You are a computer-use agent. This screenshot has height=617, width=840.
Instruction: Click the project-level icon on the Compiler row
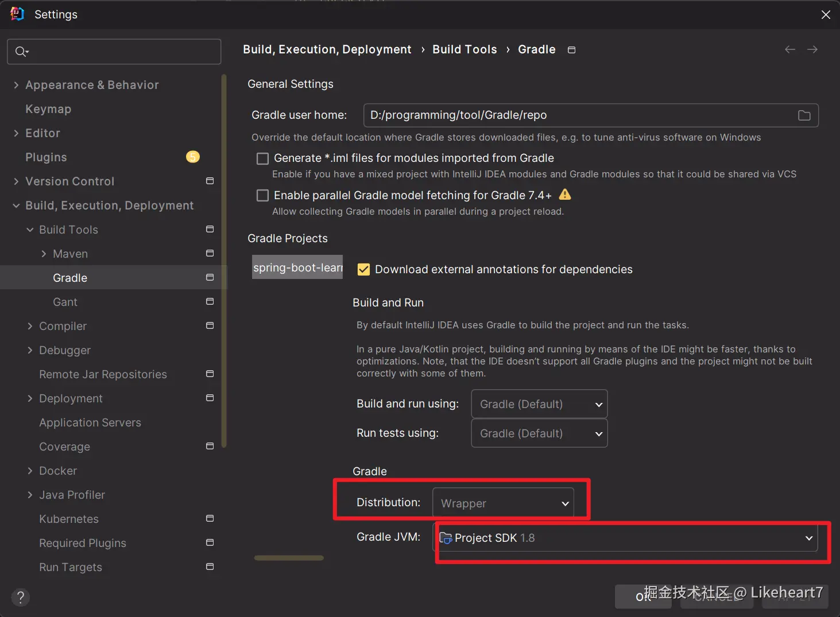(x=210, y=325)
